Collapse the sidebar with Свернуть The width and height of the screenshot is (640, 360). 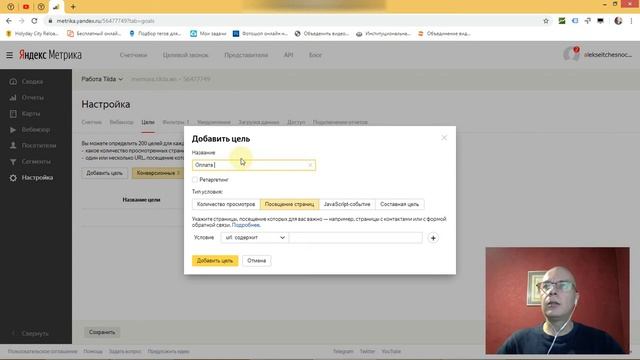[31, 333]
